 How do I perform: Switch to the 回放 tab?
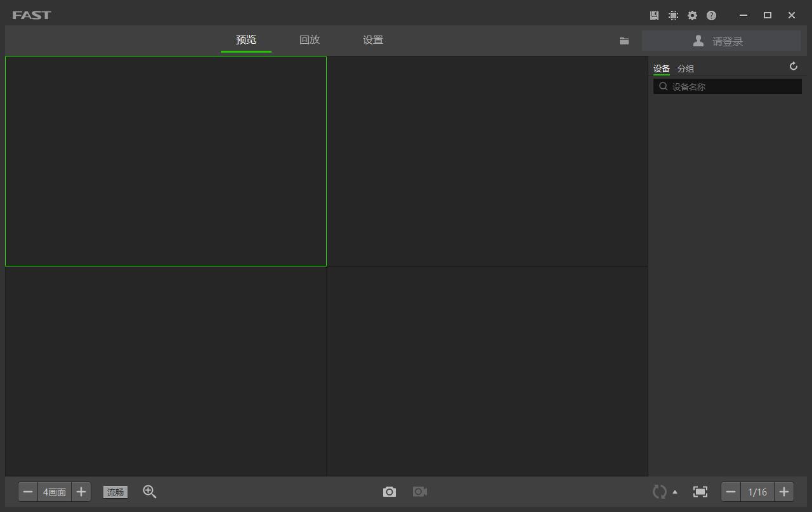(x=310, y=40)
